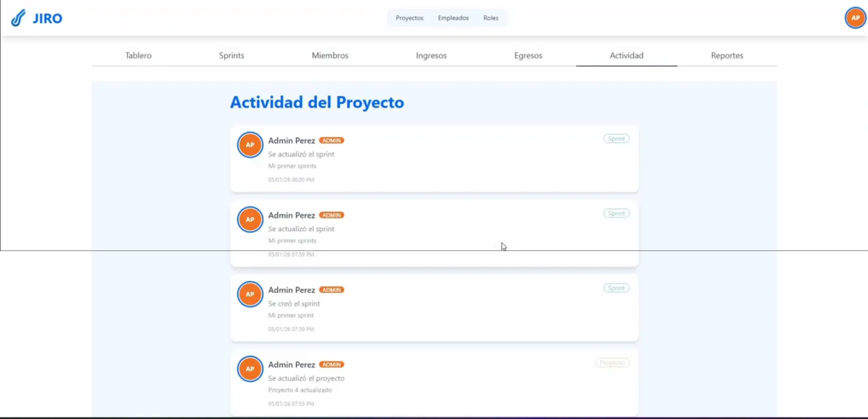Click Admin Perez avatar on the 'Se creó el sprint' card
Viewport: 868px width, 419px height.
pos(250,294)
